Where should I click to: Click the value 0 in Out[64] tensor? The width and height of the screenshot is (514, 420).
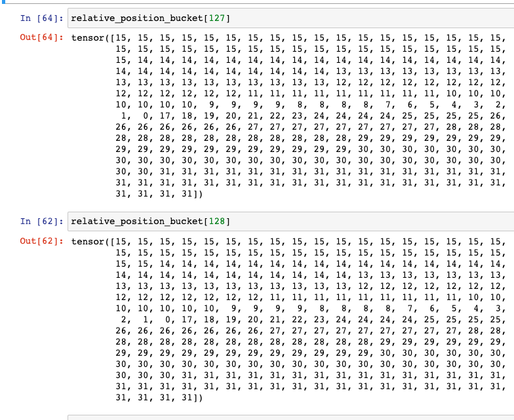(144, 116)
